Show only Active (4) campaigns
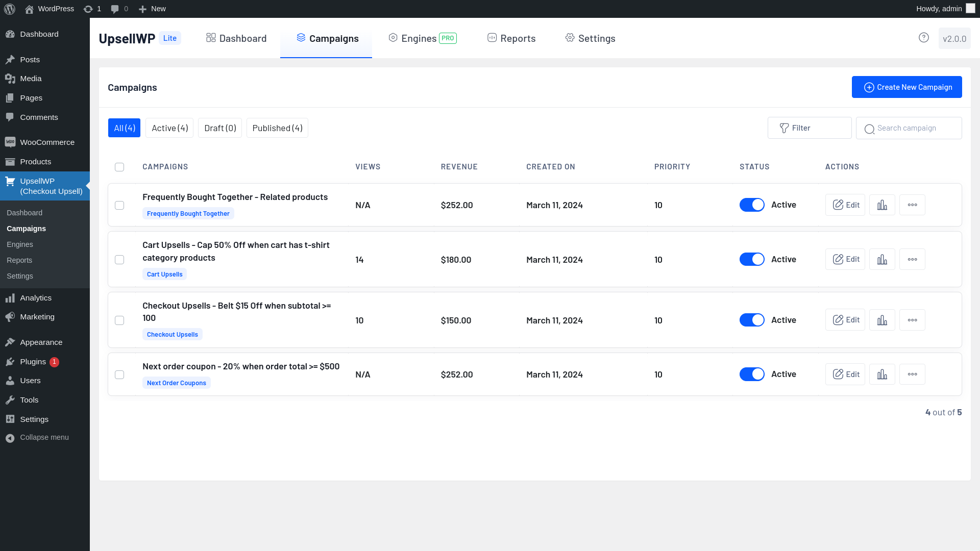980x551 pixels. coord(169,128)
